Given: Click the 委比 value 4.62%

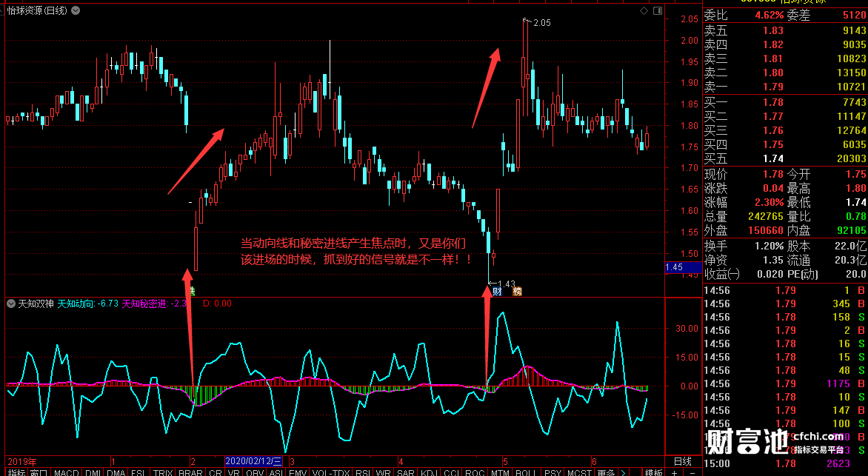Looking at the screenshot, I should coord(769,16).
